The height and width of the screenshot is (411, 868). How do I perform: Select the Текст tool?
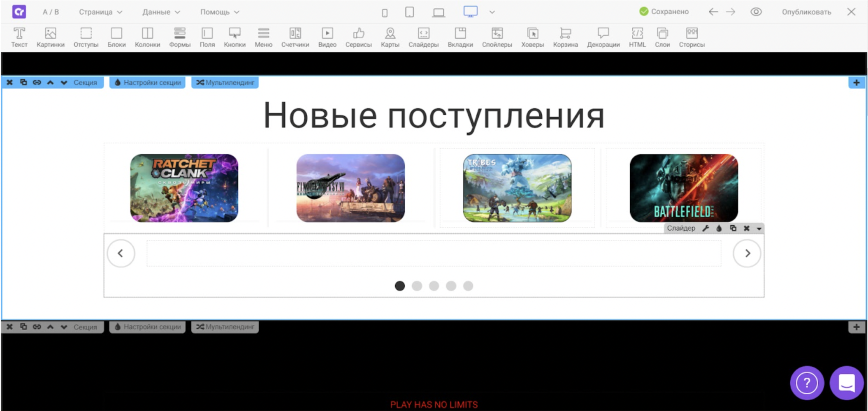pos(19,37)
